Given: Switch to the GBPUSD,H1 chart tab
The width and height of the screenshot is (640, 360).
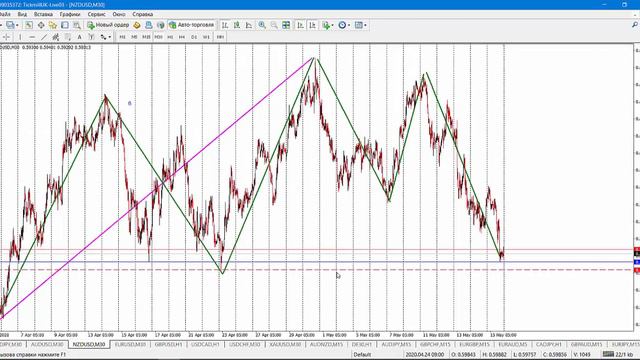Looking at the screenshot, I should (169, 344).
